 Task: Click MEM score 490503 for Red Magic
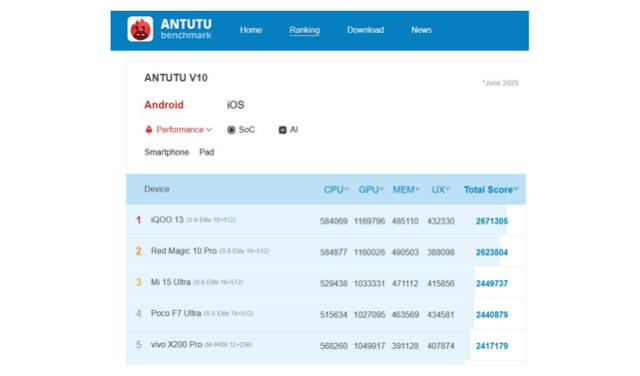click(405, 252)
